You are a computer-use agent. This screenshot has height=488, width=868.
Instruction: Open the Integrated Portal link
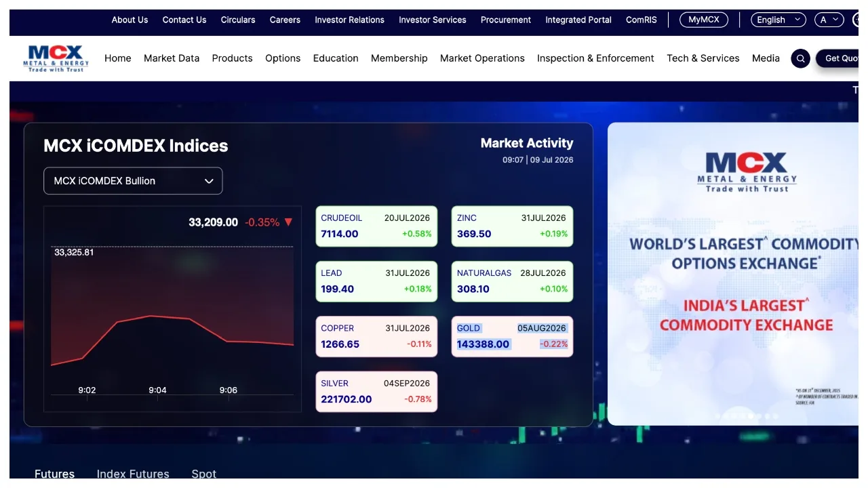[x=578, y=20]
